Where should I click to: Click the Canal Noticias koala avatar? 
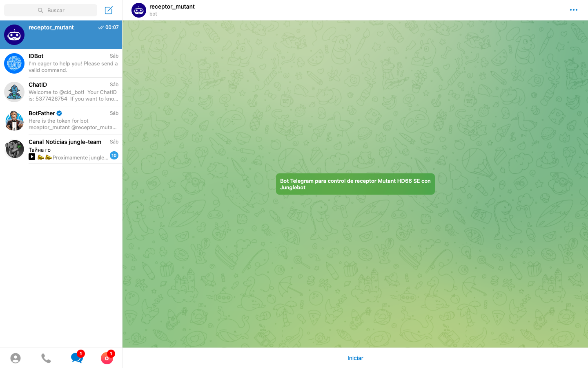(x=14, y=149)
